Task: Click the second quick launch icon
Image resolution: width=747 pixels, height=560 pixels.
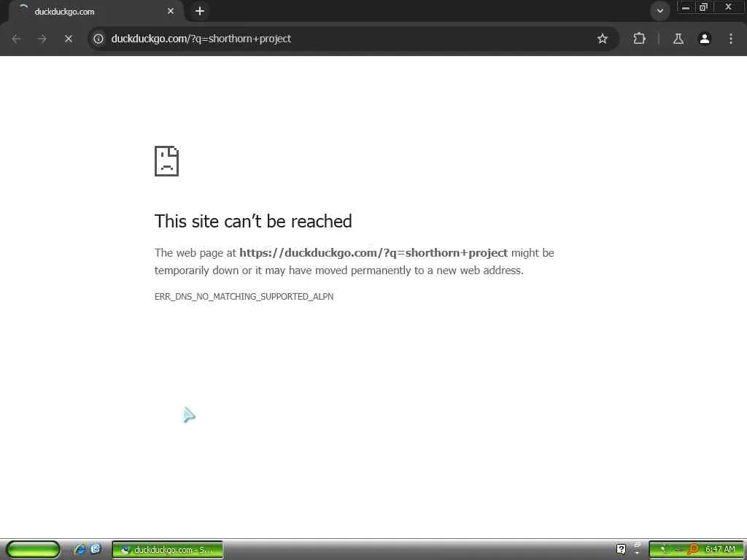Action: (x=96, y=550)
